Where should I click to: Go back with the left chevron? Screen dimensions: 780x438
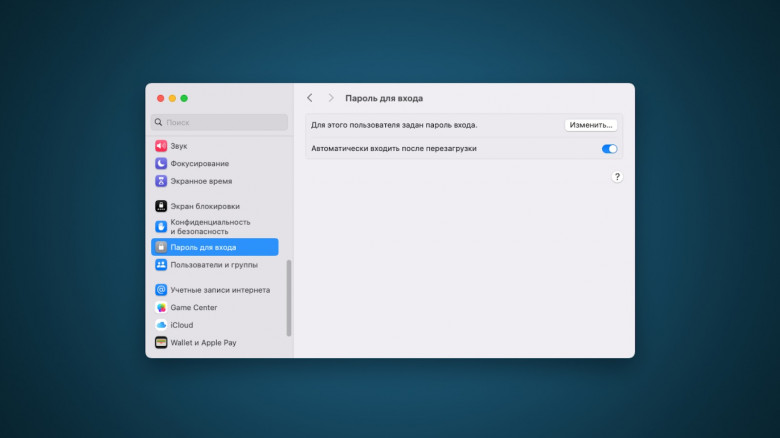click(x=309, y=98)
